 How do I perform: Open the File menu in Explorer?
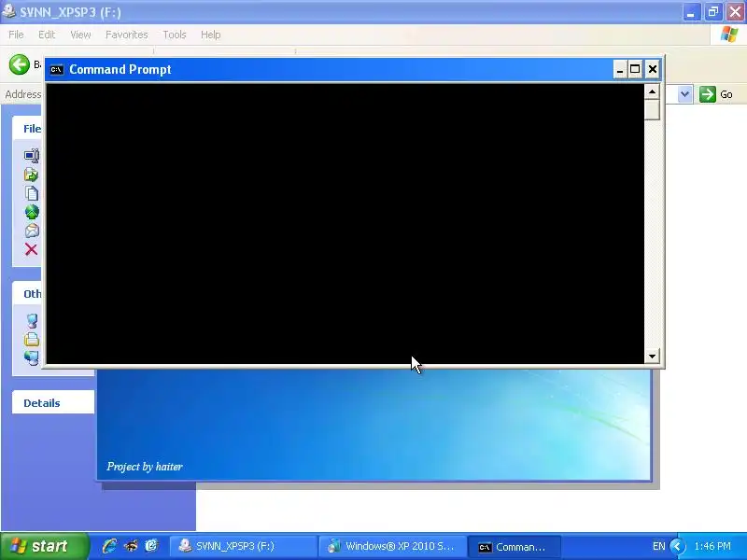pyautogui.click(x=16, y=35)
